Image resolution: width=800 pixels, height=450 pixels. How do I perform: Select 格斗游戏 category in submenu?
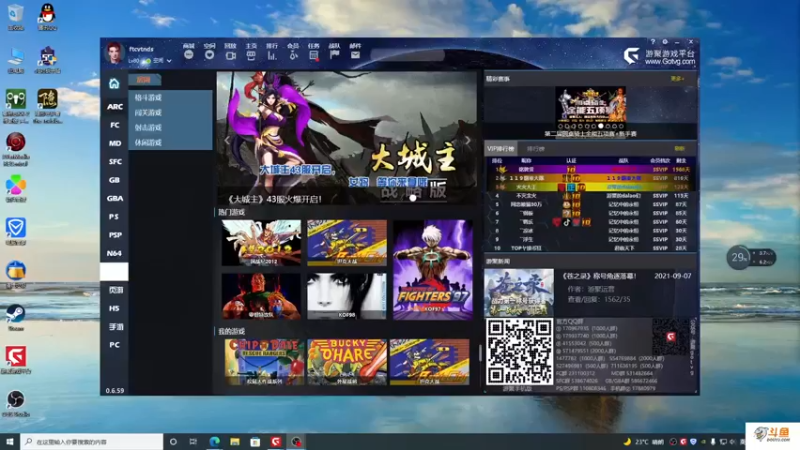pos(170,97)
